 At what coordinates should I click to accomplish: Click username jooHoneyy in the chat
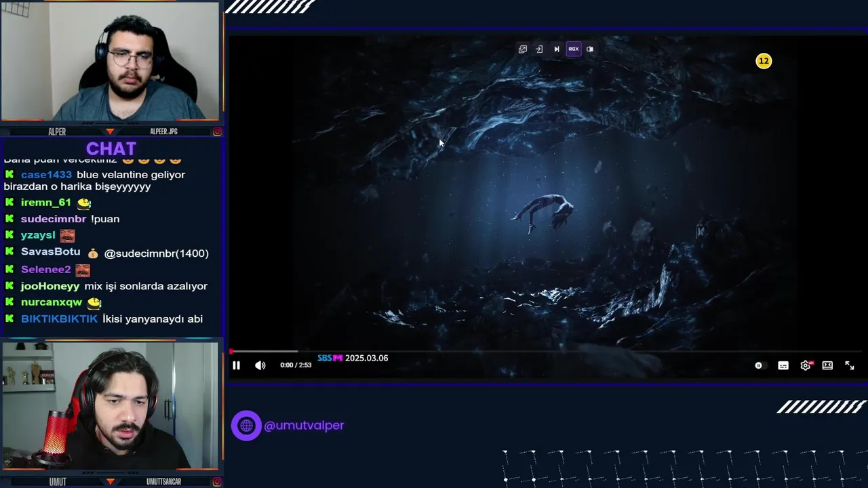[50, 286]
